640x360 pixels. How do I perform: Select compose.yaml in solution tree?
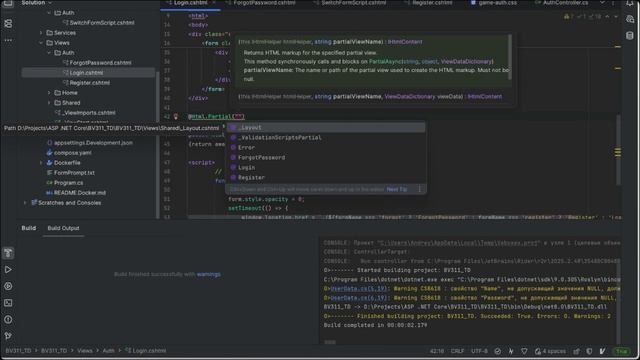click(72, 153)
